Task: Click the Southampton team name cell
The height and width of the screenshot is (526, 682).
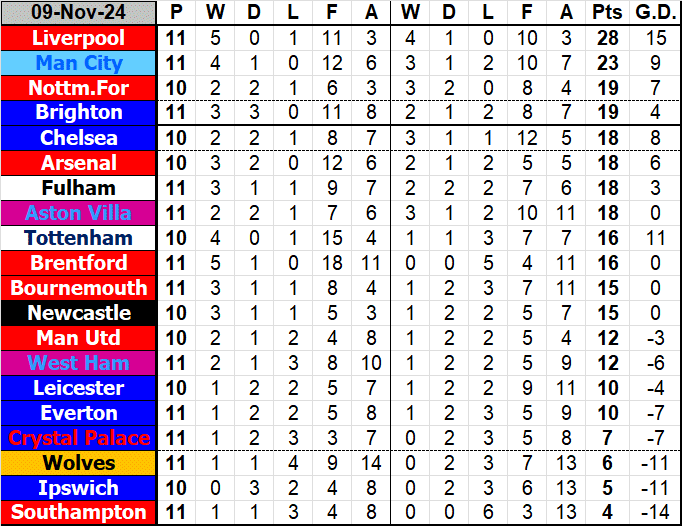Action: [79, 513]
